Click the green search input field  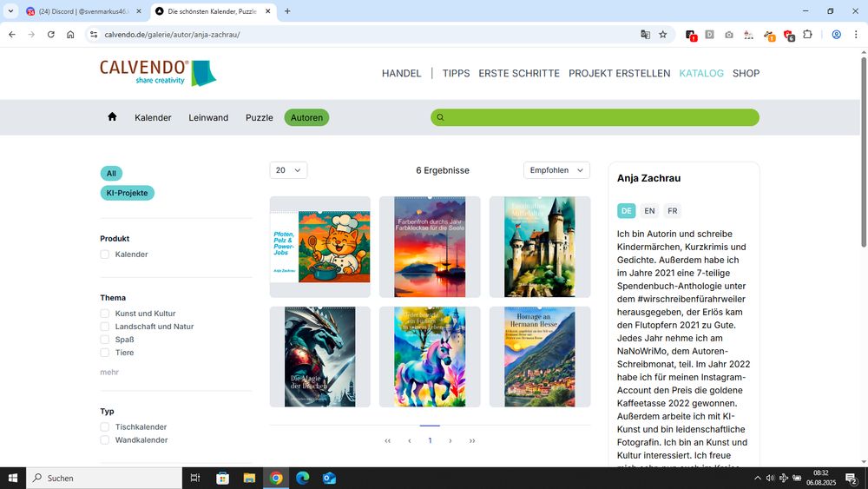pos(595,117)
